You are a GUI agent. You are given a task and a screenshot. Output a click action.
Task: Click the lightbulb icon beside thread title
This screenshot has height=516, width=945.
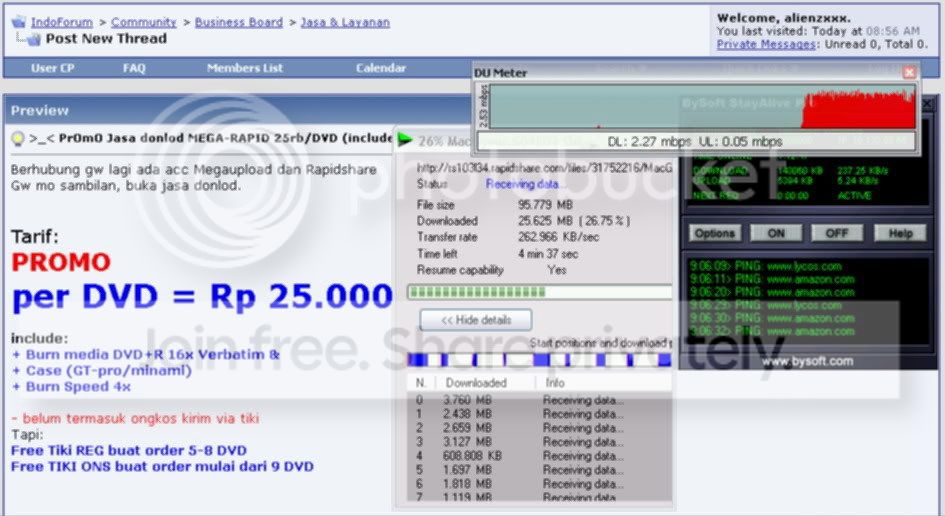[18, 139]
